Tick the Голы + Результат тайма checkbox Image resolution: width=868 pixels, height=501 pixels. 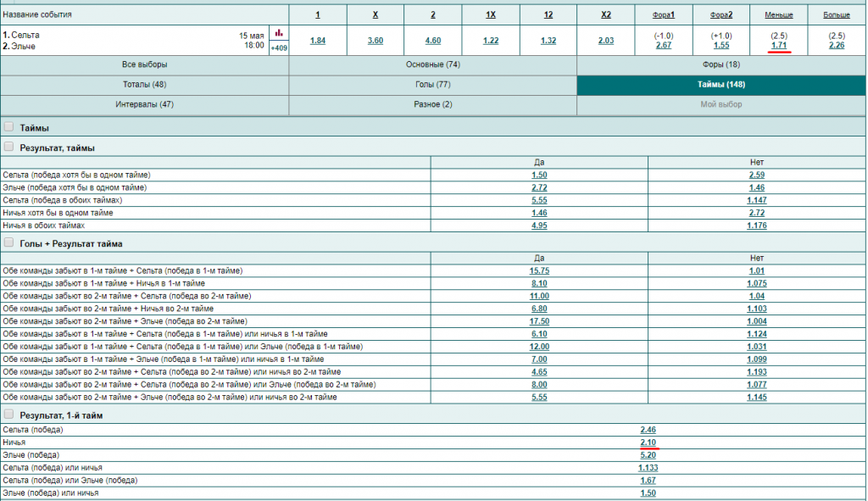coord(9,243)
